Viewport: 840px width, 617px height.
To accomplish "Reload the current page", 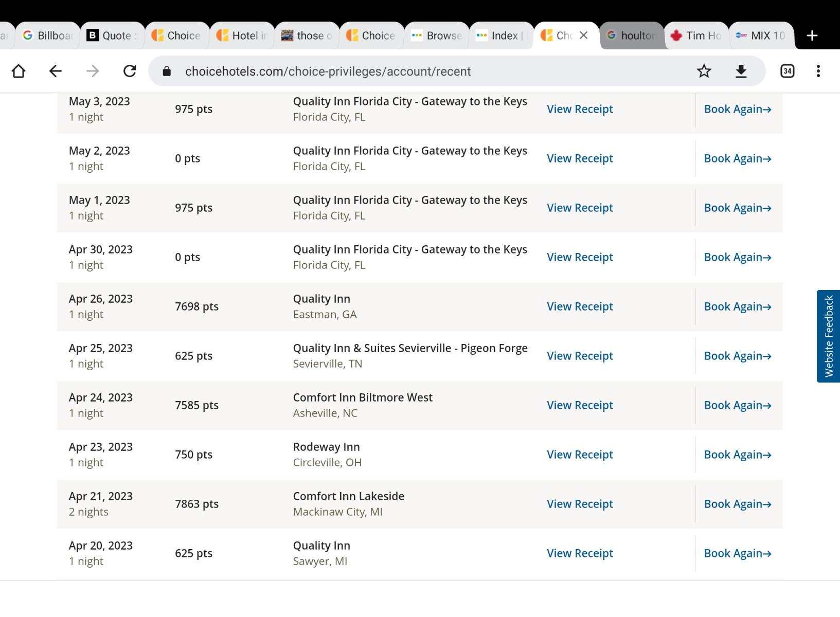I will pos(130,71).
